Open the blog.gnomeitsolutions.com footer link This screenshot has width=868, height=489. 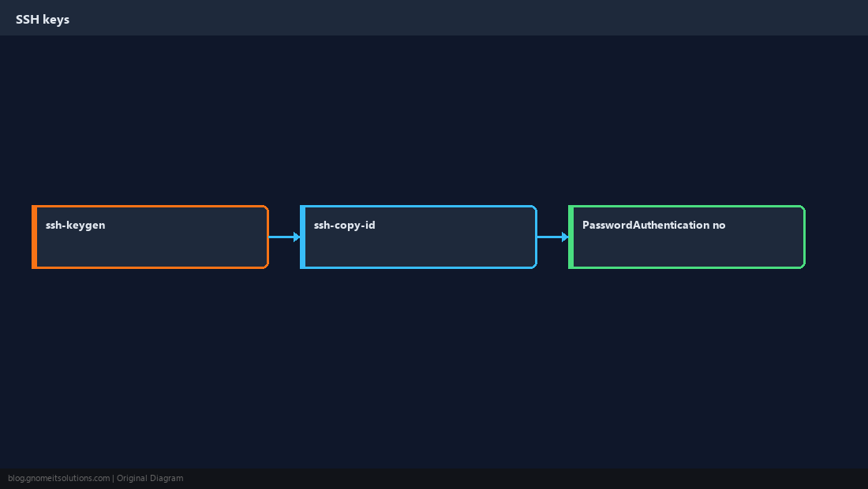(58, 479)
